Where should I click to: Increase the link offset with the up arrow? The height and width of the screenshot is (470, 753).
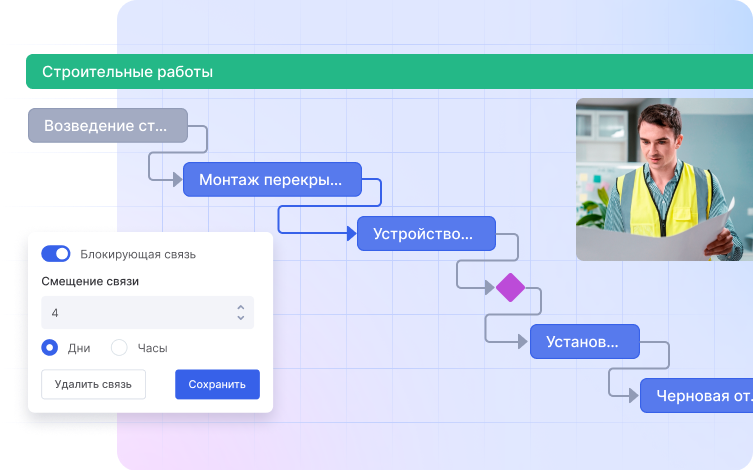tap(240, 307)
